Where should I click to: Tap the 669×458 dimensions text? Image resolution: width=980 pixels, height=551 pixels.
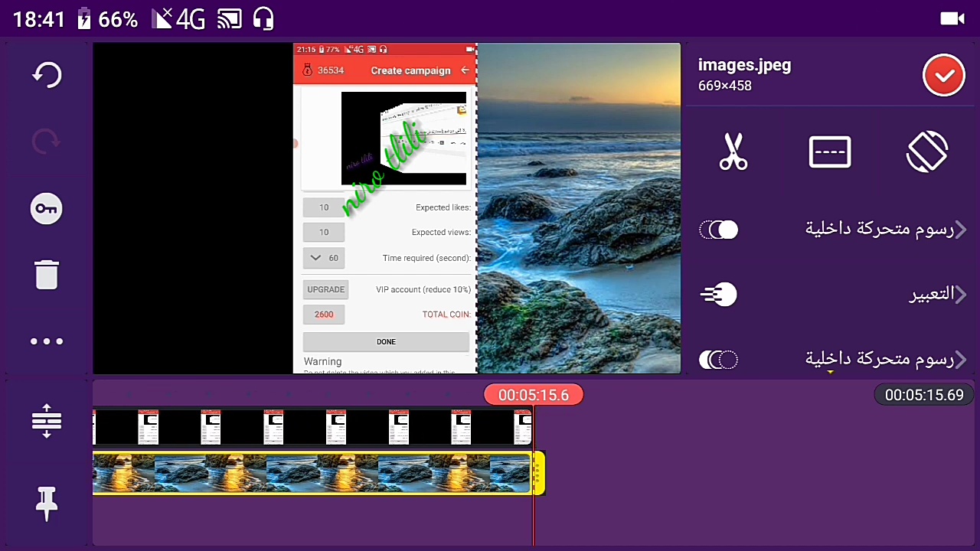724,86
